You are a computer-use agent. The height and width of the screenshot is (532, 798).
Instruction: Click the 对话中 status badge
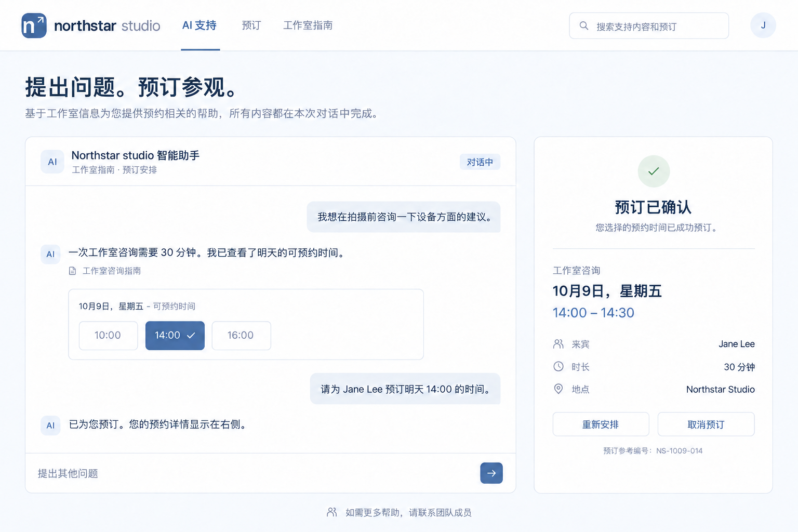coord(480,162)
